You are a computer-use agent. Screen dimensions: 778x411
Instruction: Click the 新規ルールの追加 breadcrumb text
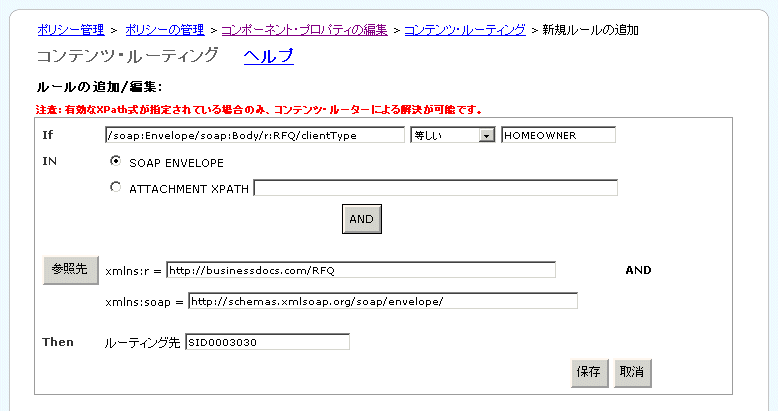coord(590,30)
